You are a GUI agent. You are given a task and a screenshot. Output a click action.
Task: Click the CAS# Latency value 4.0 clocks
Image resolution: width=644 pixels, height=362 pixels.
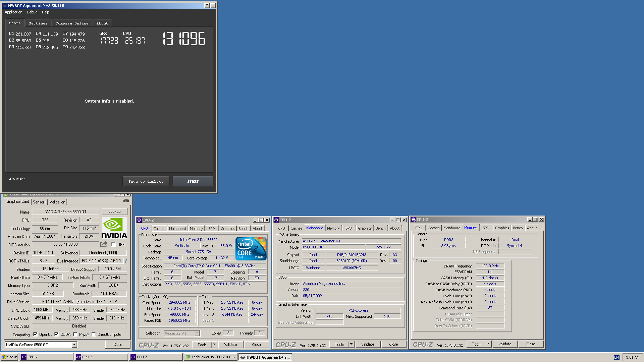click(490, 278)
